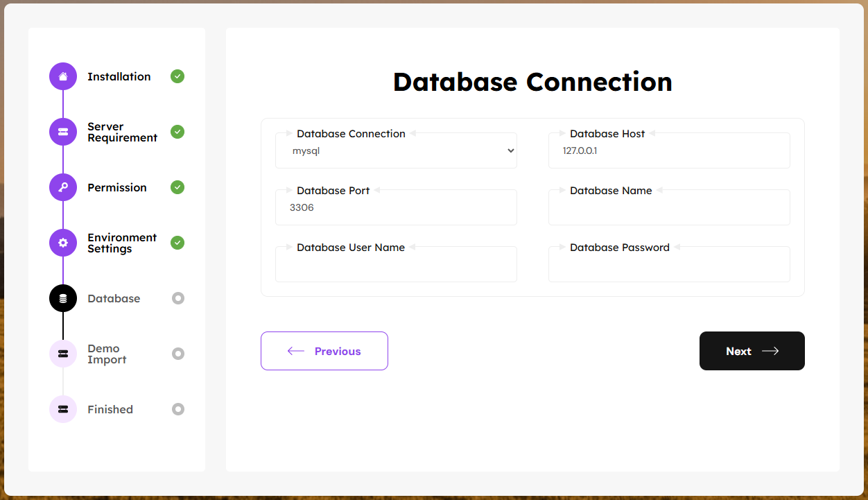Focus the Database Port field

(x=396, y=208)
